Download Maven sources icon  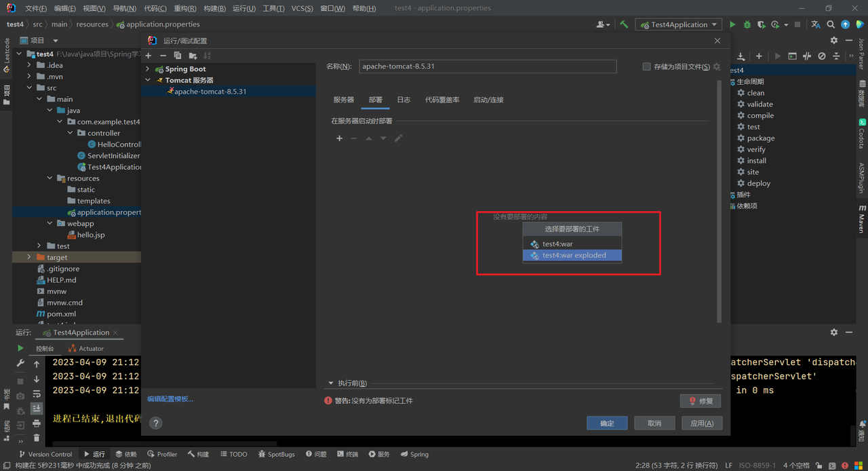coord(741,56)
